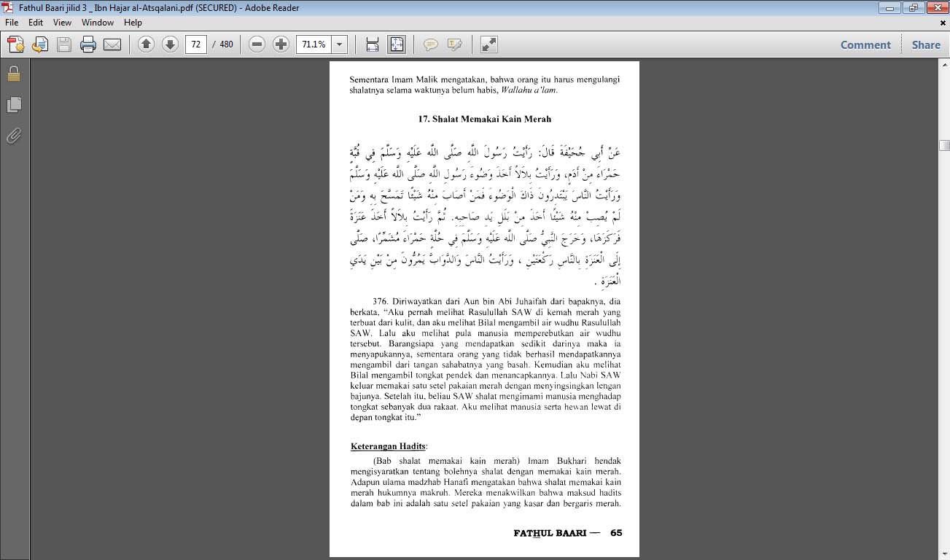950x560 pixels.
Task: Zoom out using the minus button
Action: pos(257,44)
